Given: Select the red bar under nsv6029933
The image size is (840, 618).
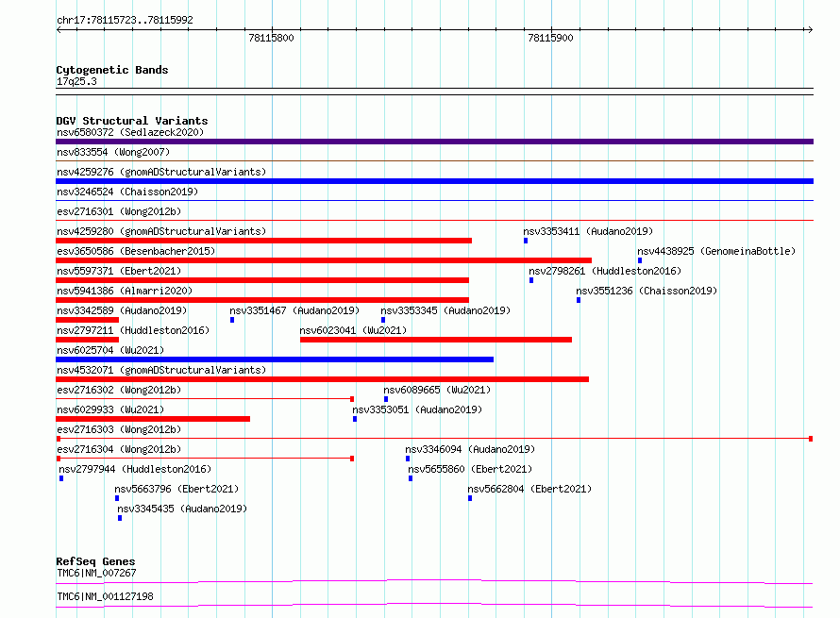Looking at the screenshot, I should click(x=153, y=419).
